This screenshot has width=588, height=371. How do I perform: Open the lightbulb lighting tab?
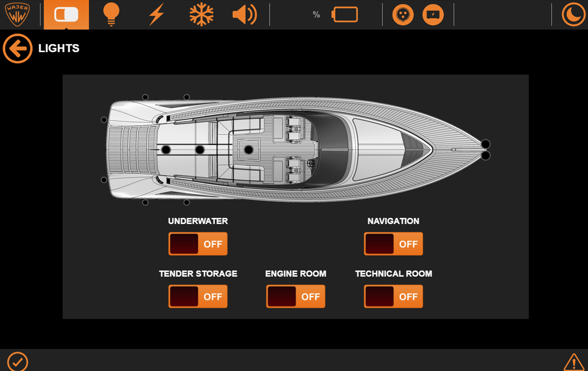111,14
